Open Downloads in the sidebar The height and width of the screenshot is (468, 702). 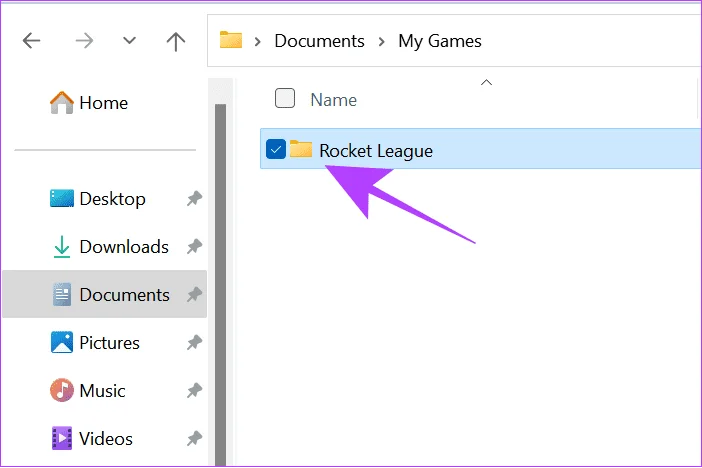coord(124,247)
